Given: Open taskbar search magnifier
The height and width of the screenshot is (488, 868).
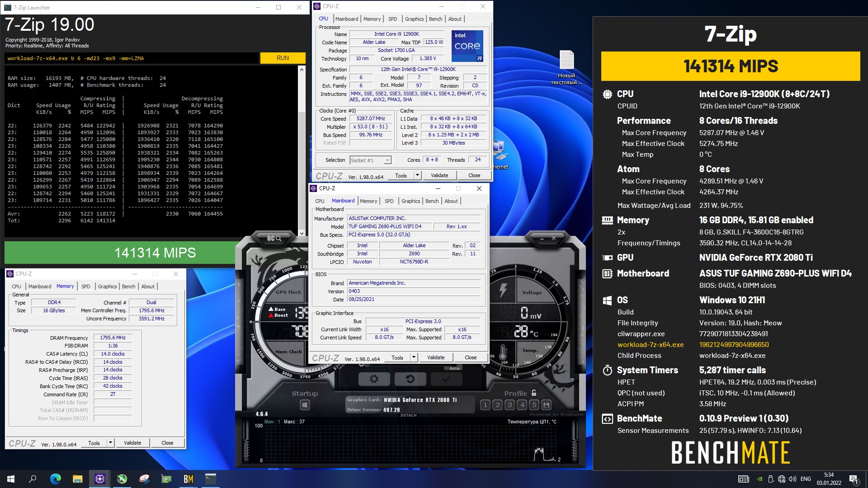Looking at the screenshot, I should click(x=33, y=479).
